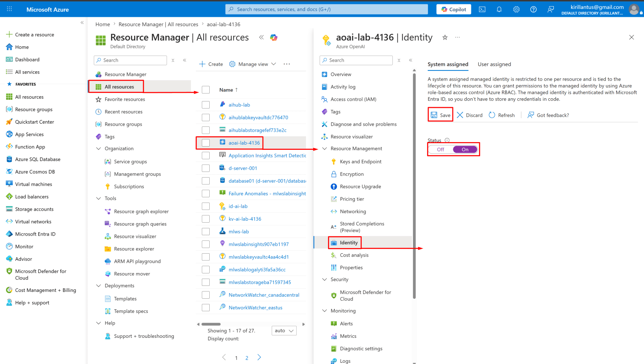644x364 pixels.
Task: Open the Azure portal menu grid icon
Action: coord(10,9)
